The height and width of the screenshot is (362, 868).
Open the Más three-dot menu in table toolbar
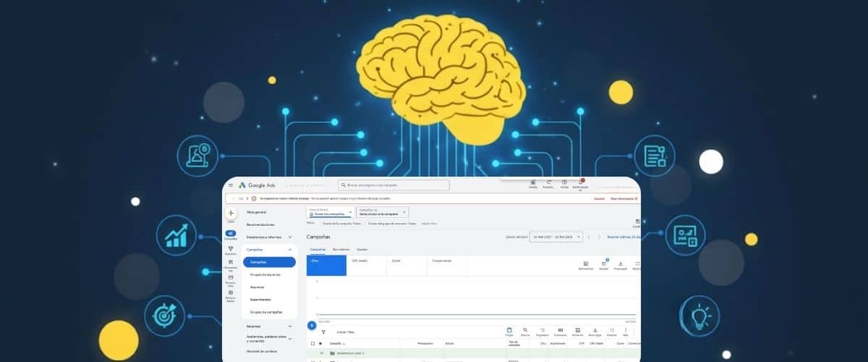pos(626,330)
